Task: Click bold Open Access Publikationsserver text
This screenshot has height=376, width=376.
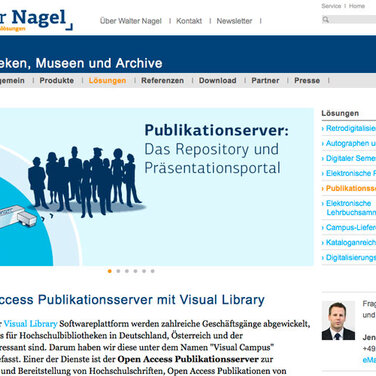Action: pyautogui.click(x=188, y=359)
